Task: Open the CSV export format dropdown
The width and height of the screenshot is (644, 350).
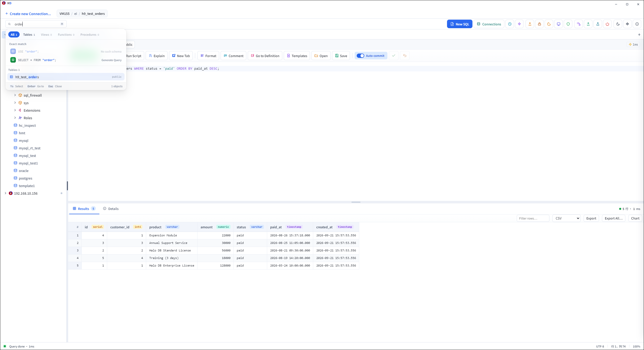Action: 566,218
